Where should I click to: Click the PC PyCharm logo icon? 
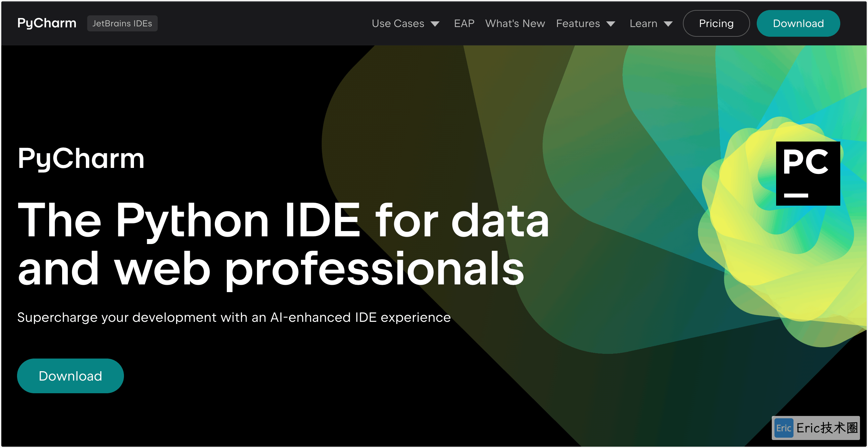pos(808,173)
